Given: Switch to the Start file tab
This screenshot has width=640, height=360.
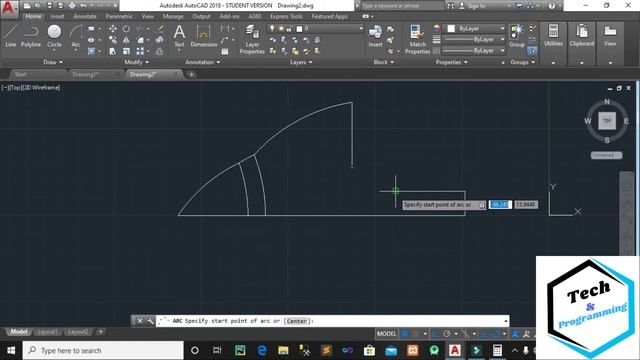Looking at the screenshot, I should (20, 74).
